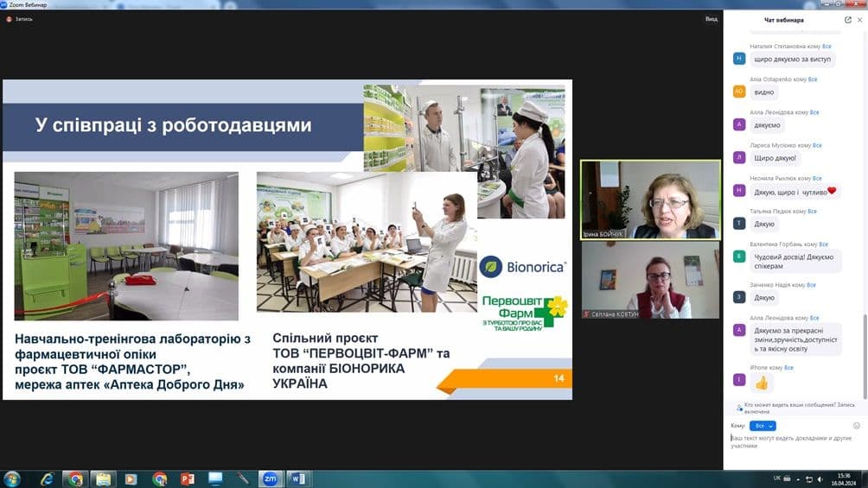Close the webinar chat panel
This screenshot has width=868, height=488.
point(859,20)
